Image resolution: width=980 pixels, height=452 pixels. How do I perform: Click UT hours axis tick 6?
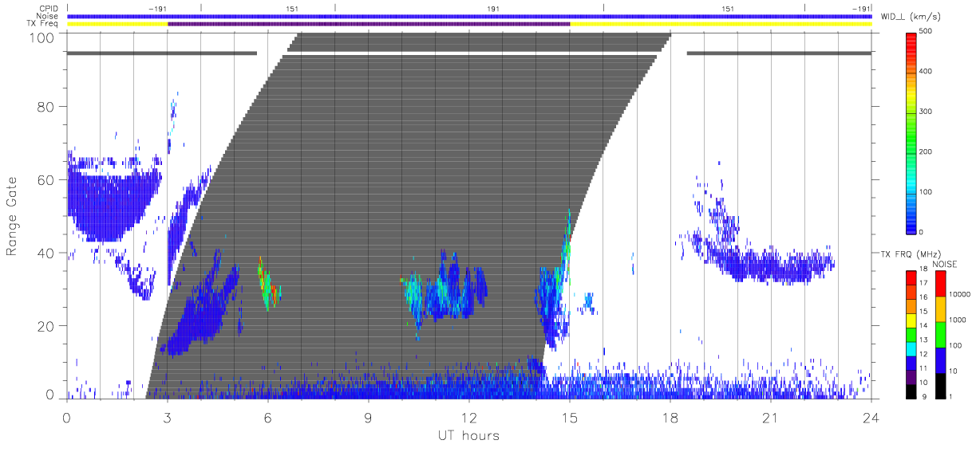click(267, 417)
